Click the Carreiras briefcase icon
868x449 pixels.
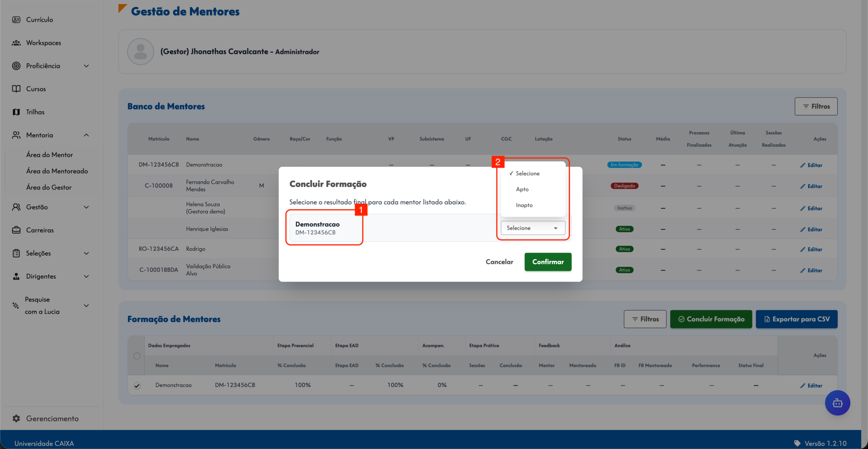click(16, 230)
